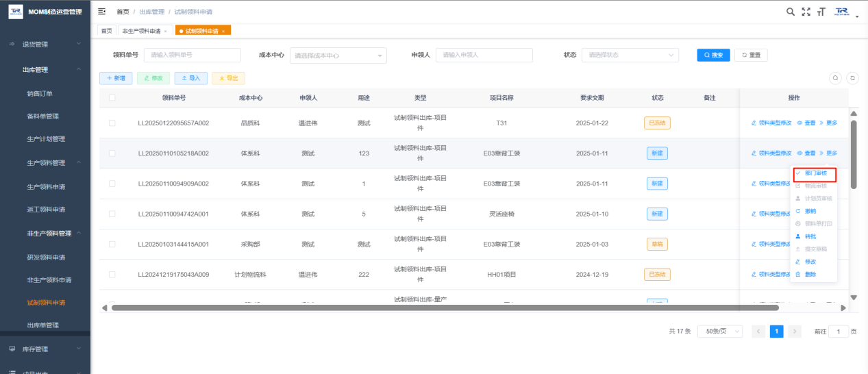This screenshot has height=374, width=868.
Task: Open the 50条/页 page size dropdown
Action: [x=720, y=332]
